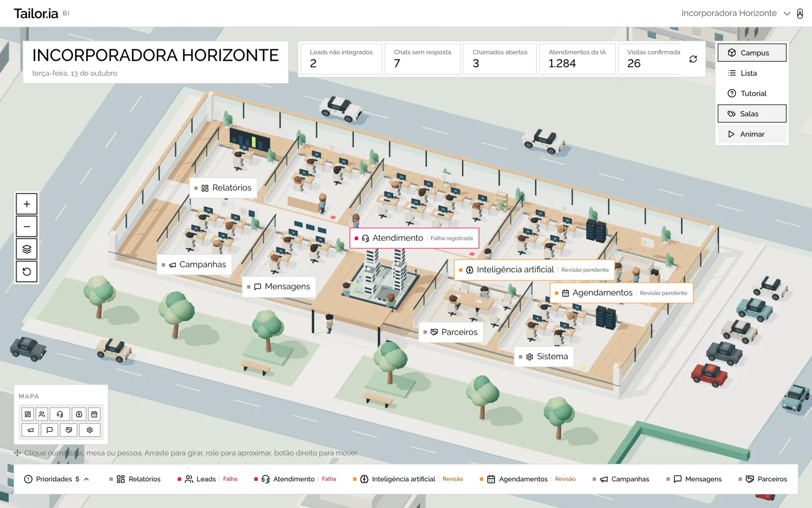812x508 pixels.
Task: Select the calendar icon in MAPA panel
Action: click(94, 414)
